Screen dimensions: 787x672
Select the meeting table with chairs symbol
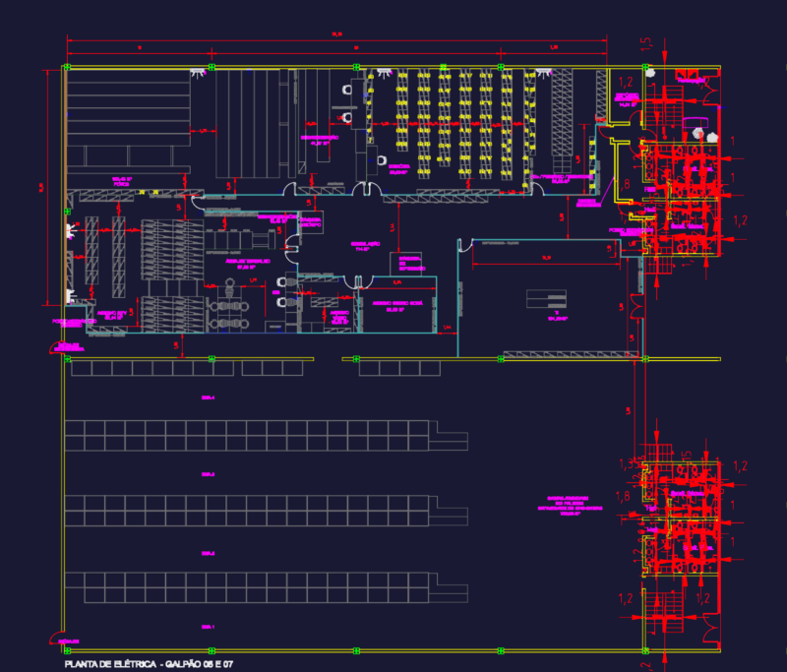pyautogui.click(x=229, y=306)
